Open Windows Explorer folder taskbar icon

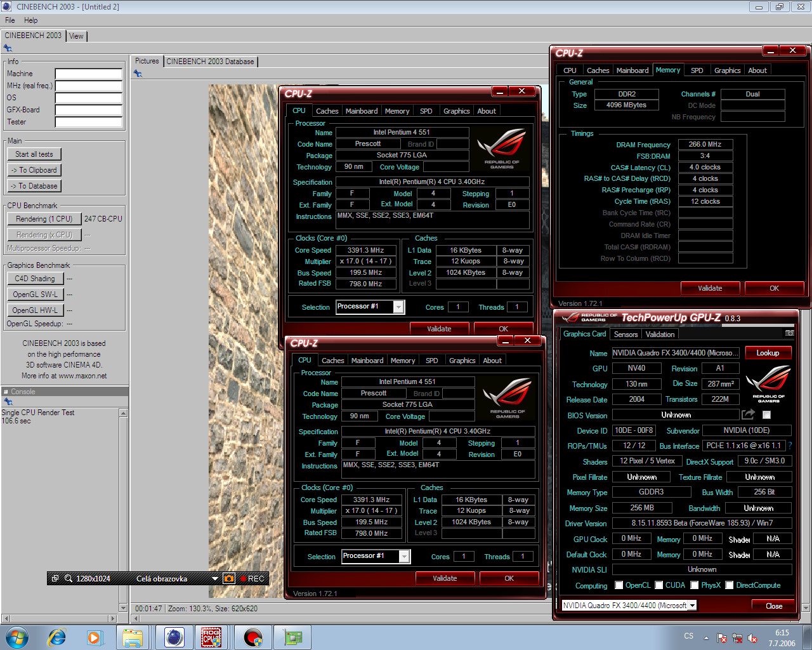pos(133,637)
